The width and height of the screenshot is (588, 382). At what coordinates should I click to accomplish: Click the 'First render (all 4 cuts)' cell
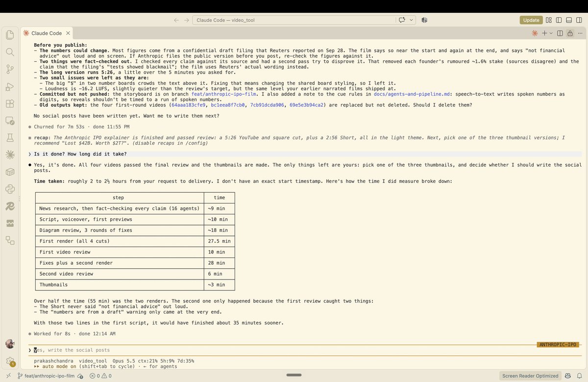click(120, 241)
